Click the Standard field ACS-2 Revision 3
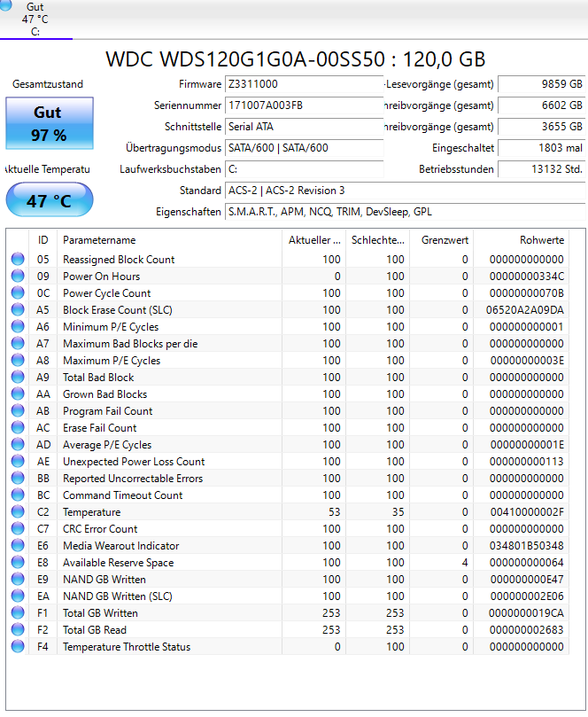 click(405, 191)
